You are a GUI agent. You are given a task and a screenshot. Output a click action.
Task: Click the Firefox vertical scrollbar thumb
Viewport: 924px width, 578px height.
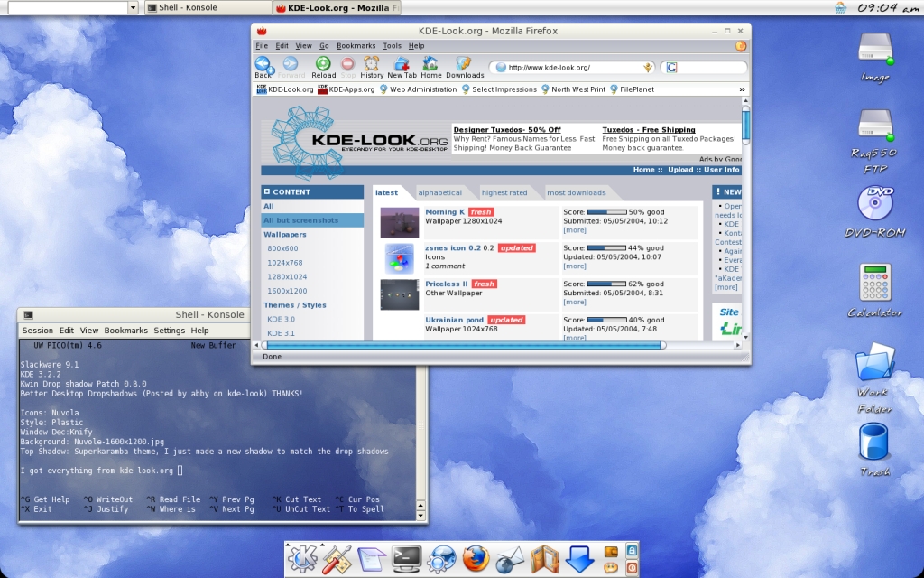pyautogui.click(x=745, y=125)
